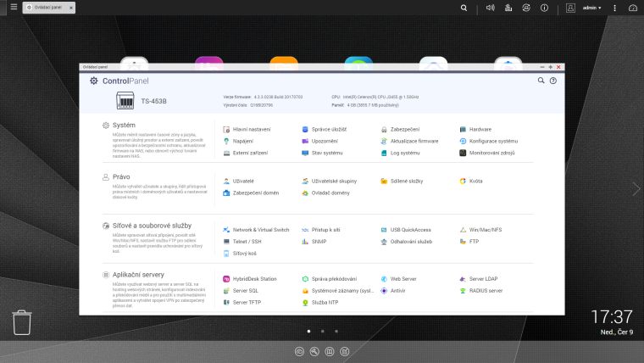
Task: Open Uživatelské skupiny
Action: point(330,181)
